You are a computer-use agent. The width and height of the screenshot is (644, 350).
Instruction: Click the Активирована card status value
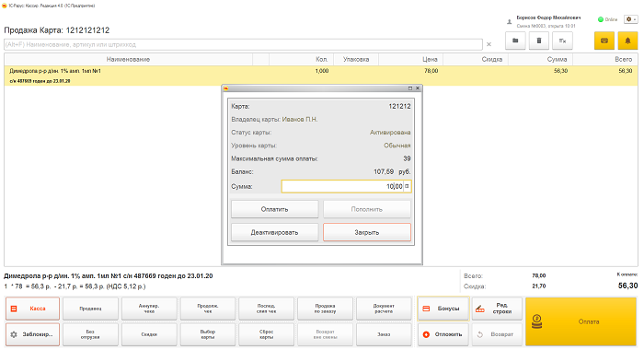(x=390, y=133)
